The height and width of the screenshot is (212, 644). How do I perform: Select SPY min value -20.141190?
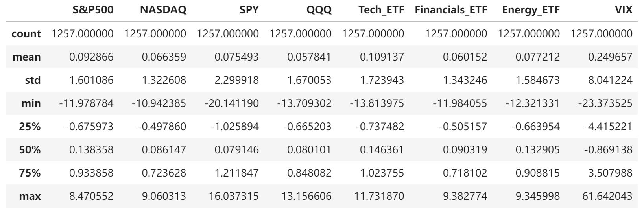click(x=232, y=103)
